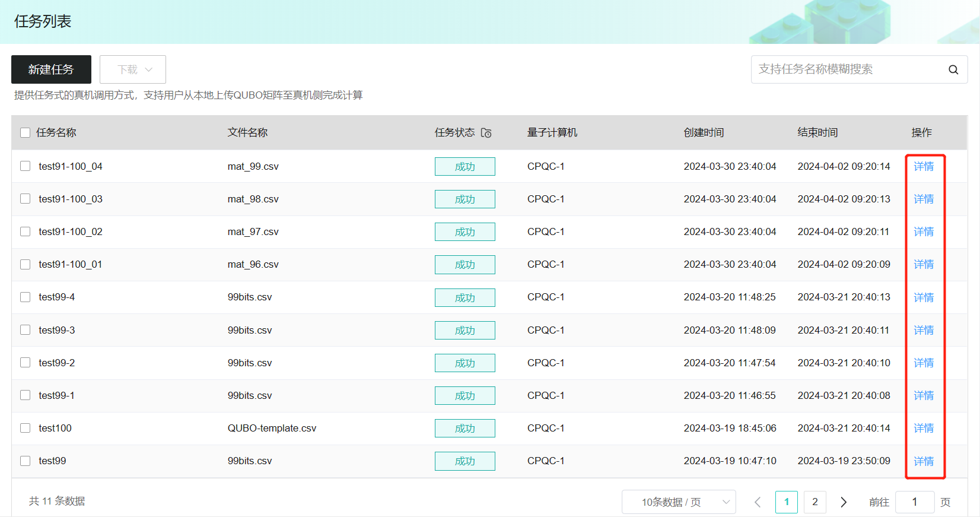
Task: Check the test99-4 row checkbox
Action: coord(25,297)
